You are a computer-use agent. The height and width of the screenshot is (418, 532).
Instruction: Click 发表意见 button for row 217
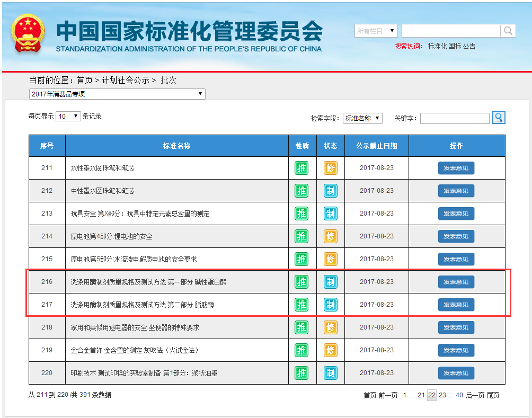(x=456, y=305)
